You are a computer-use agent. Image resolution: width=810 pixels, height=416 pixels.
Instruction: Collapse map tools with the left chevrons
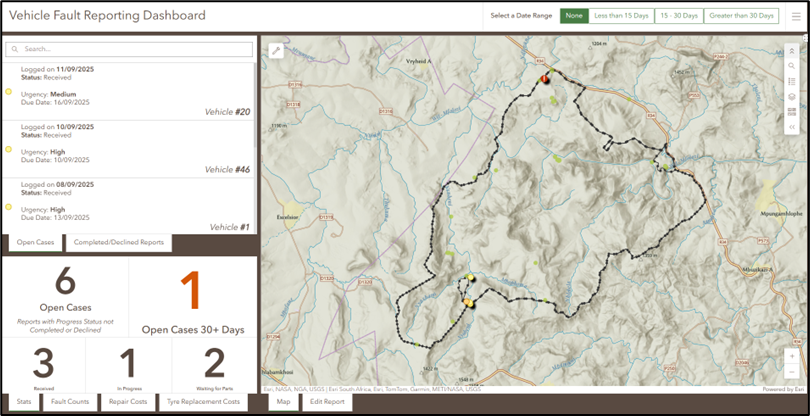[791, 128]
